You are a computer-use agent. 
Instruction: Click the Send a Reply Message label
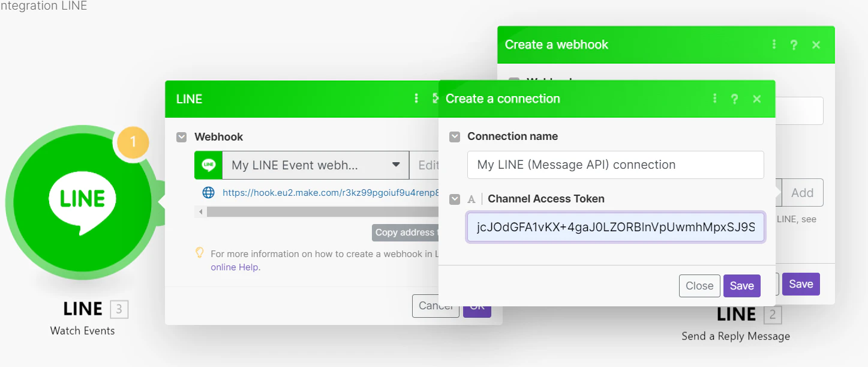pyautogui.click(x=735, y=336)
